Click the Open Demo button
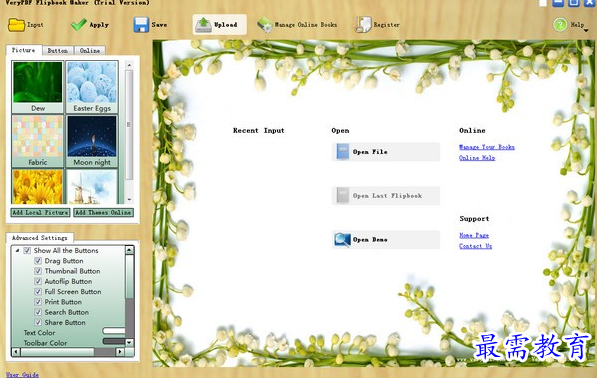 (x=386, y=240)
